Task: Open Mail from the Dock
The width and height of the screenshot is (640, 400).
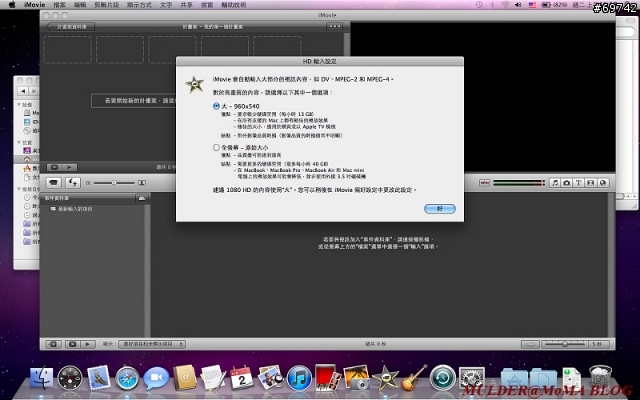Action: (x=98, y=378)
